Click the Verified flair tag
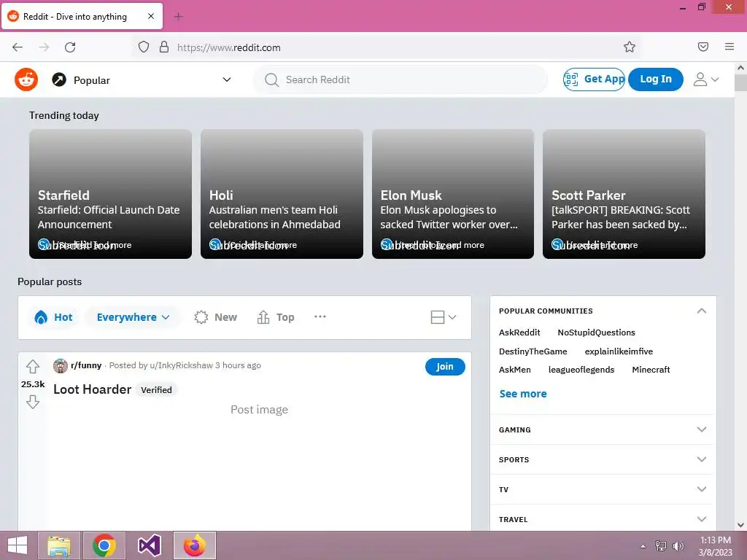 coord(156,390)
